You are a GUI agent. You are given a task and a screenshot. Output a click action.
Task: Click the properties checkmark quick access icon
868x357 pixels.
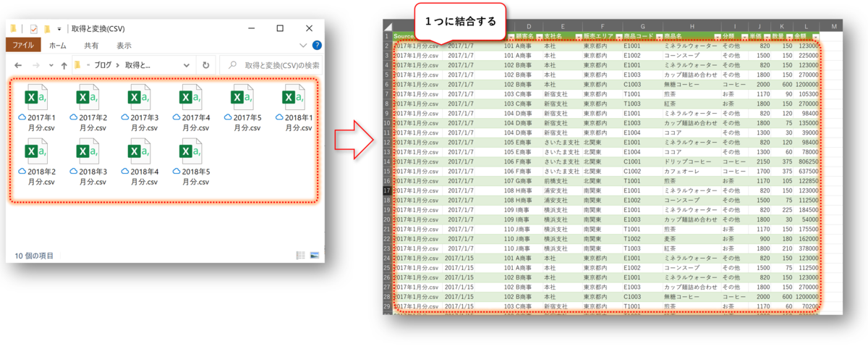pyautogui.click(x=33, y=29)
